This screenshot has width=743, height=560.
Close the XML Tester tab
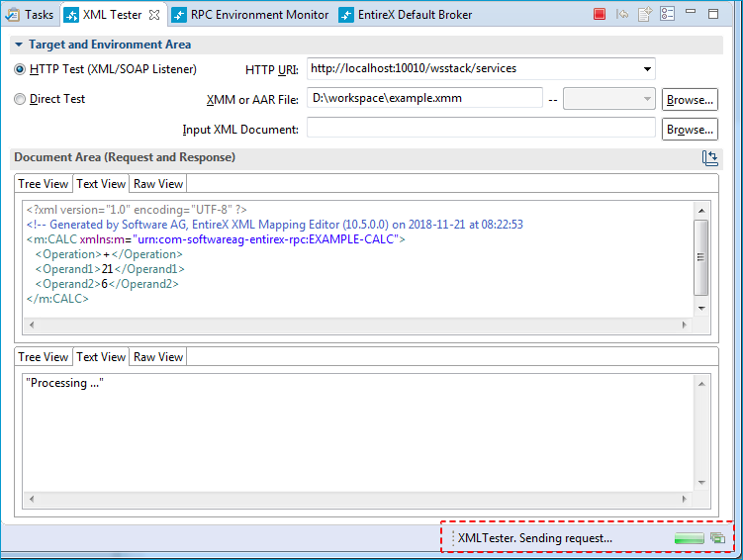[154, 15]
